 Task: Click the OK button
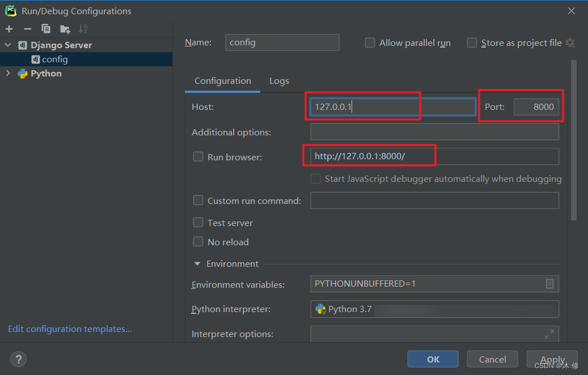tap(433, 359)
